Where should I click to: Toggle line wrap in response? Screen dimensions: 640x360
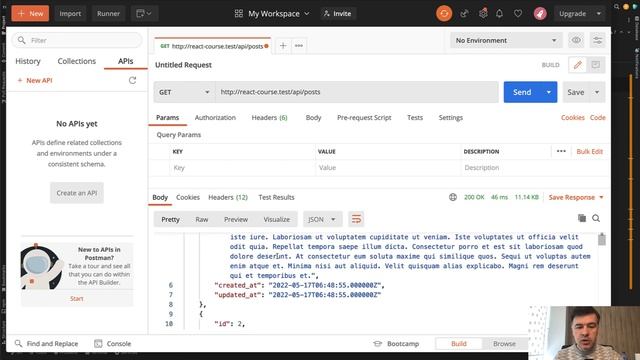(x=356, y=219)
